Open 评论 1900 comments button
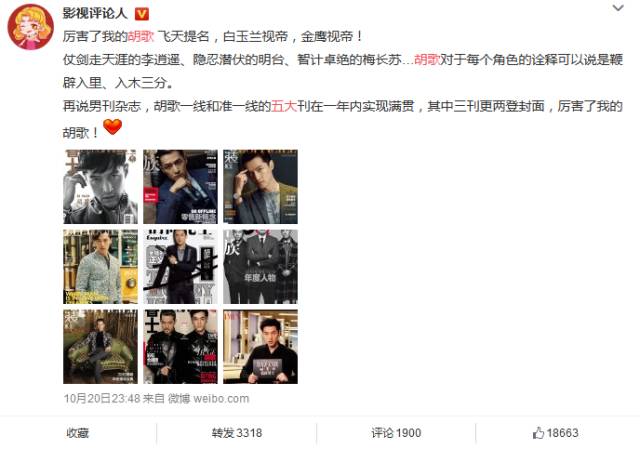 click(x=396, y=433)
